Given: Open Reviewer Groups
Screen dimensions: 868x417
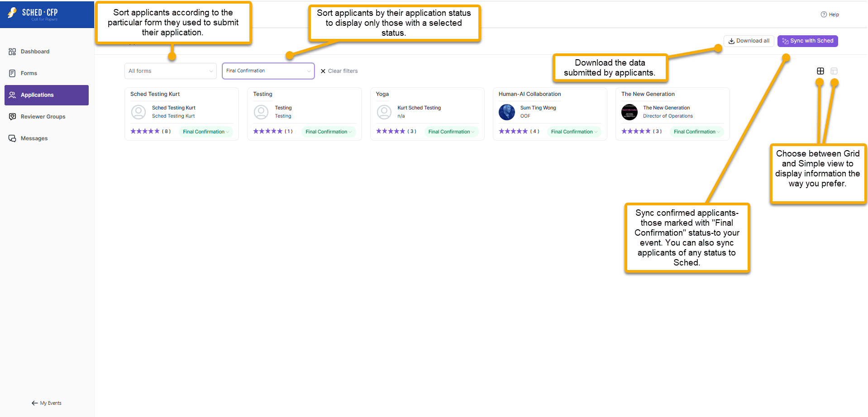Looking at the screenshot, I should (x=47, y=117).
